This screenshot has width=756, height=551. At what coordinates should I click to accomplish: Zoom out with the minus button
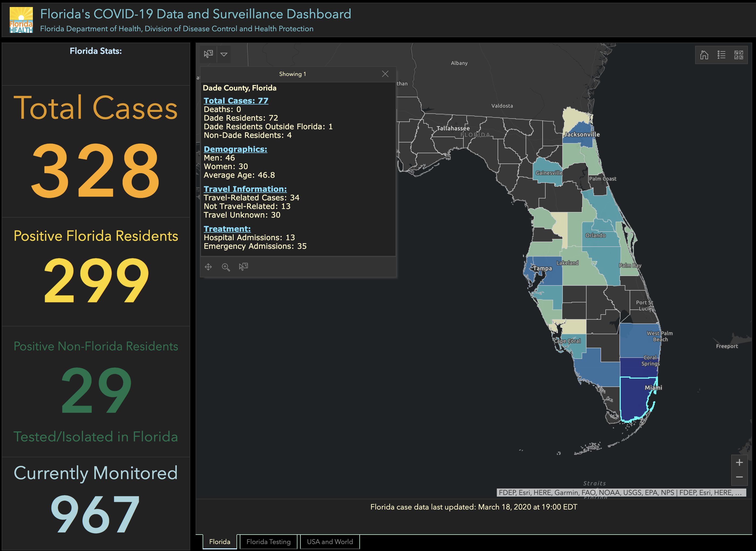(739, 477)
